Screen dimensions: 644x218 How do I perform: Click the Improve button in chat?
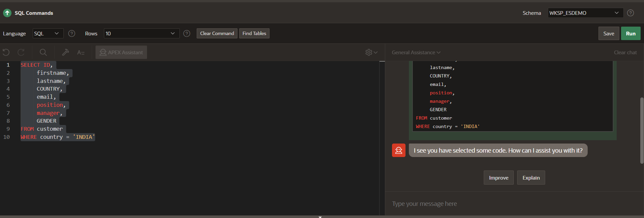(x=498, y=178)
